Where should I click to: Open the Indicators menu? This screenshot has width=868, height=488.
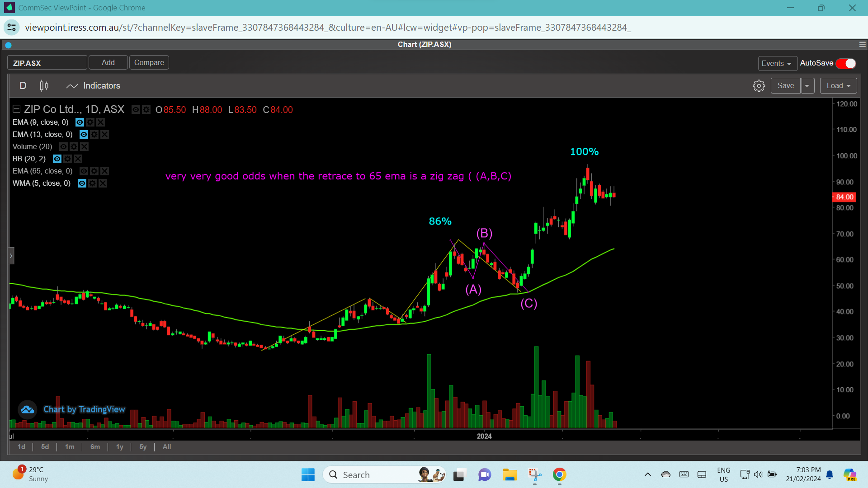point(93,86)
